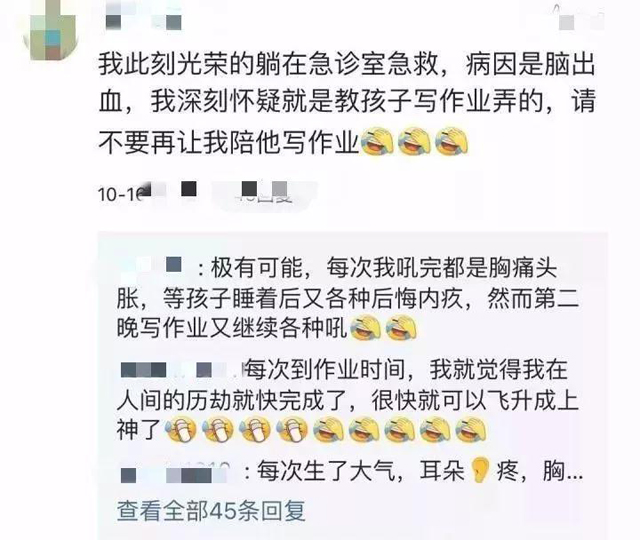Click the ear emoji after 耳朵

coord(480,471)
